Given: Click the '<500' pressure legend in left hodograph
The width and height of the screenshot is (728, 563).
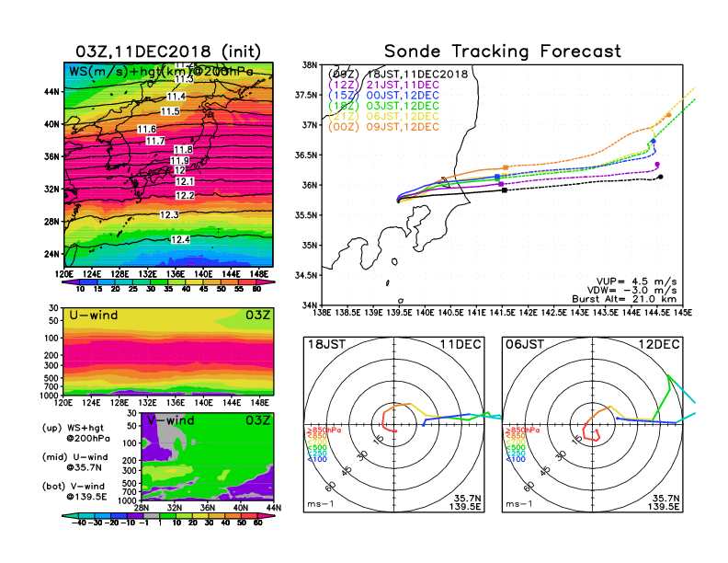Looking at the screenshot, I should [x=317, y=448].
